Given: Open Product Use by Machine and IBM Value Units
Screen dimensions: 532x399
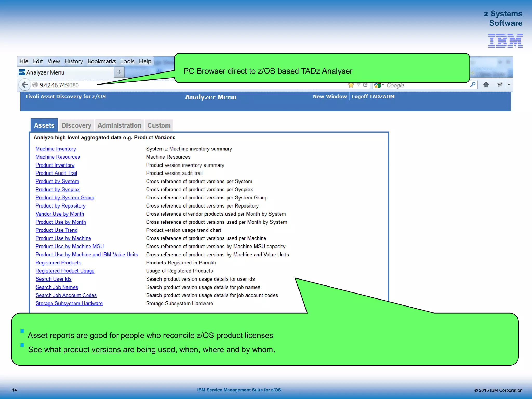Looking at the screenshot, I should click(x=87, y=255).
